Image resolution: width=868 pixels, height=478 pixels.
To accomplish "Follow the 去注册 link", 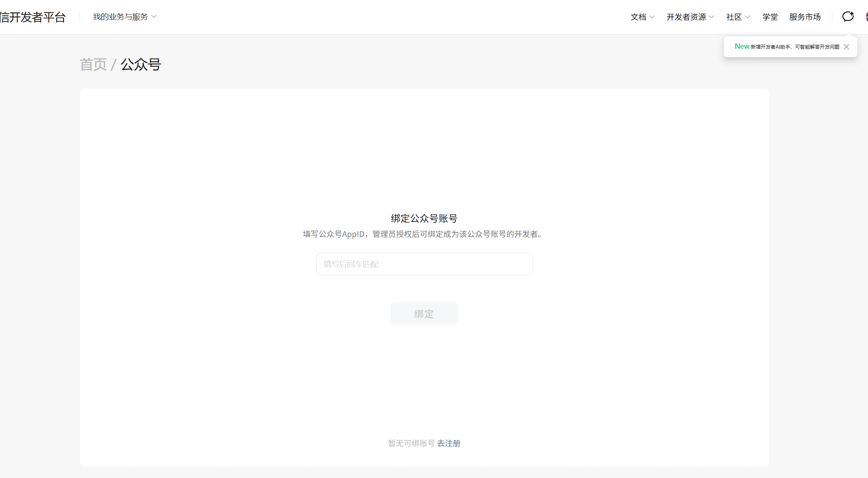I will pos(448,443).
